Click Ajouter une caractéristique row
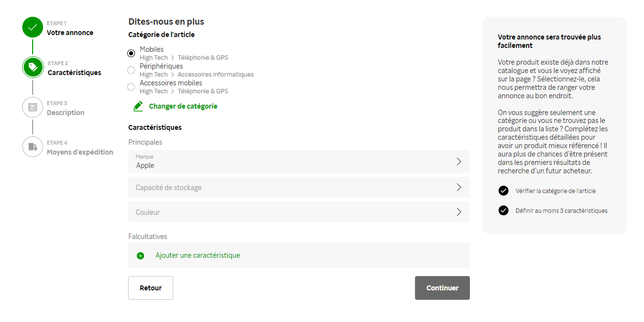 tap(299, 255)
